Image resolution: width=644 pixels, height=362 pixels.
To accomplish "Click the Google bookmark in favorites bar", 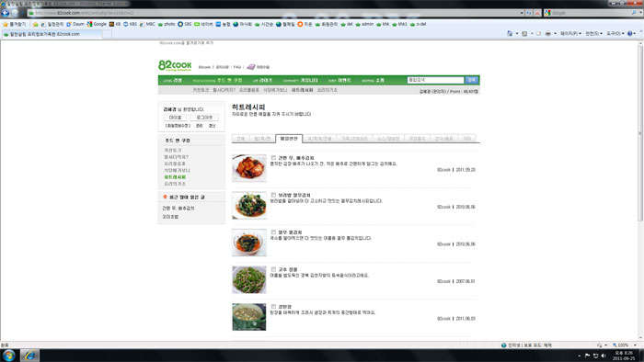I will pyautogui.click(x=97, y=24).
